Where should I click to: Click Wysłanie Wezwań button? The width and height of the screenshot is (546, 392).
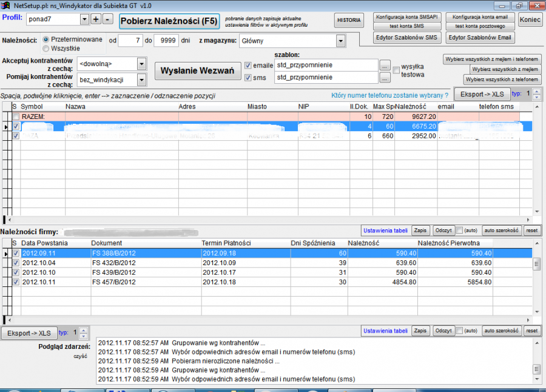[x=198, y=71]
